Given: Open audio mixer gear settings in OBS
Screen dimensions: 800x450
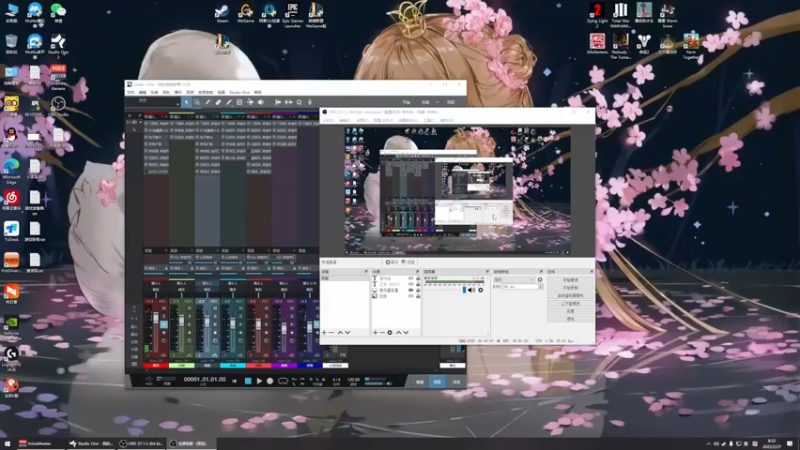Looking at the screenshot, I should pyautogui.click(x=481, y=290).
